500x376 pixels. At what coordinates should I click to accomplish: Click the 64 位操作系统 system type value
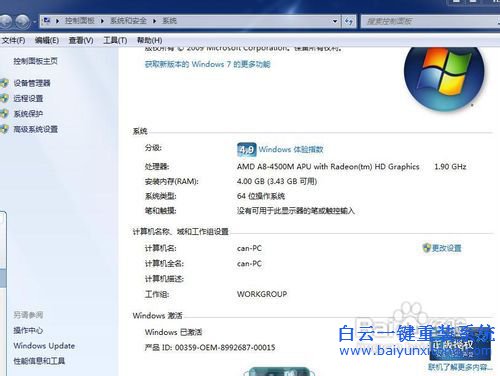click(x=261, y=196)
